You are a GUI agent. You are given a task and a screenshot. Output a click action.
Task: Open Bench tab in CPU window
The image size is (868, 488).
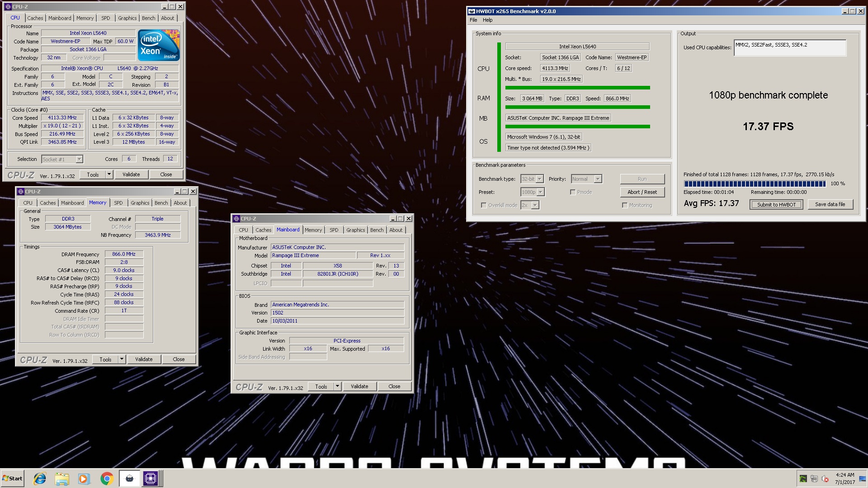pyautogui.click(x=148, y=18)
